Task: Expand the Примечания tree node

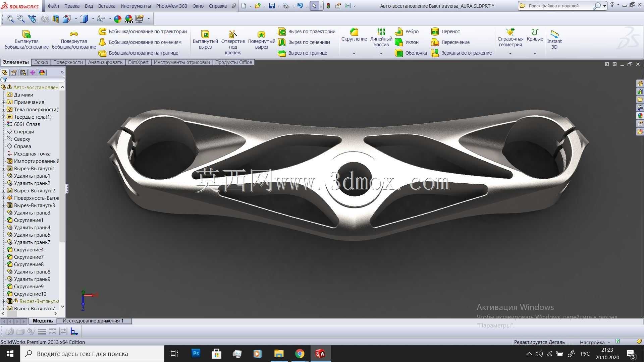Action: pos(3,102)
